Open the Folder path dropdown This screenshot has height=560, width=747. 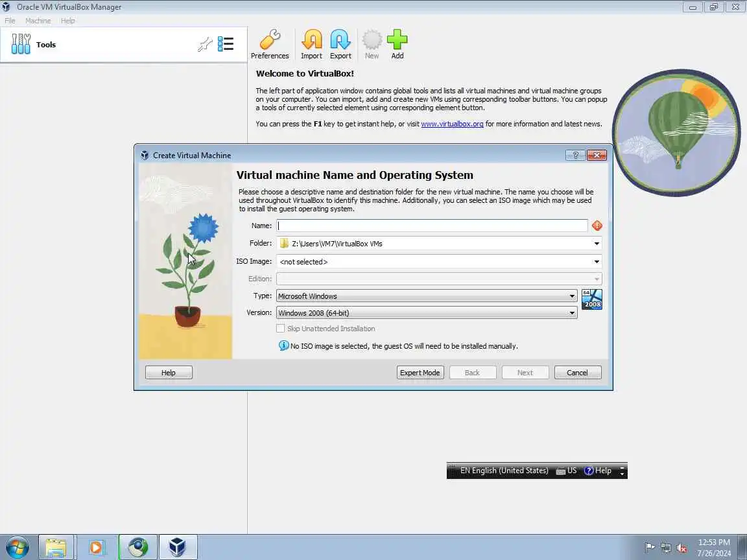point(597,243)
